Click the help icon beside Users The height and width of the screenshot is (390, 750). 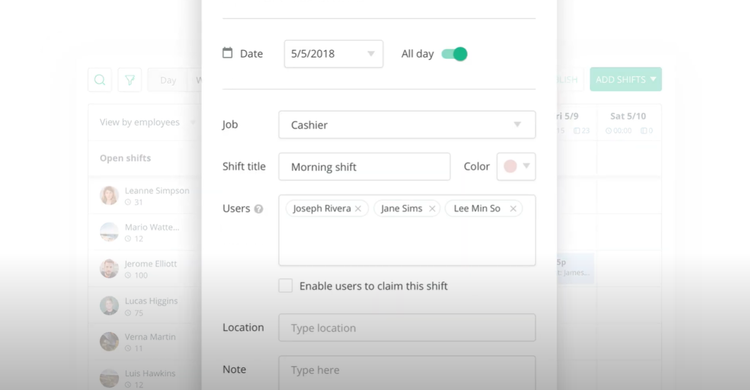click(259, 209)
